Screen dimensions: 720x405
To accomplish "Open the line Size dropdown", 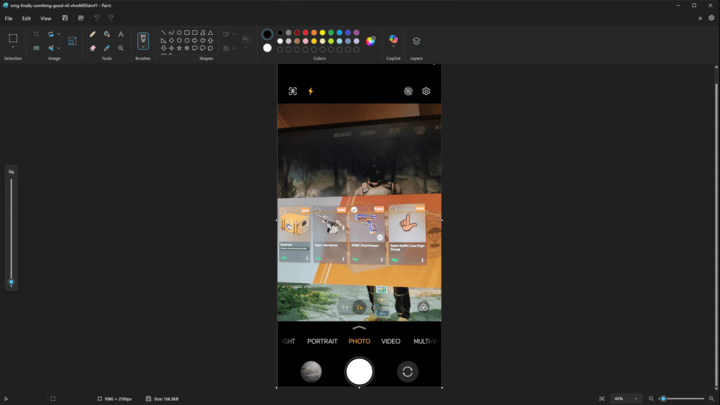I will pyautogui.click(x=246, y=41).
